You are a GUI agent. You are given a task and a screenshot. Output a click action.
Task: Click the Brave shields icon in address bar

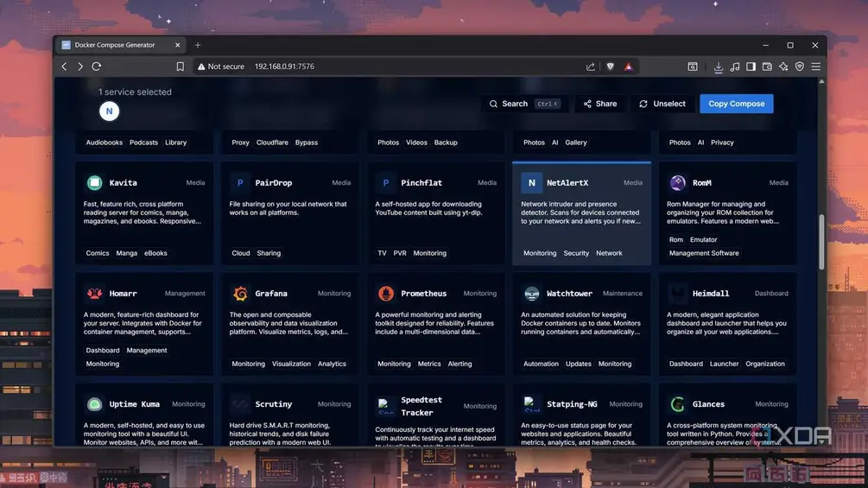click(x=610, y=67)
